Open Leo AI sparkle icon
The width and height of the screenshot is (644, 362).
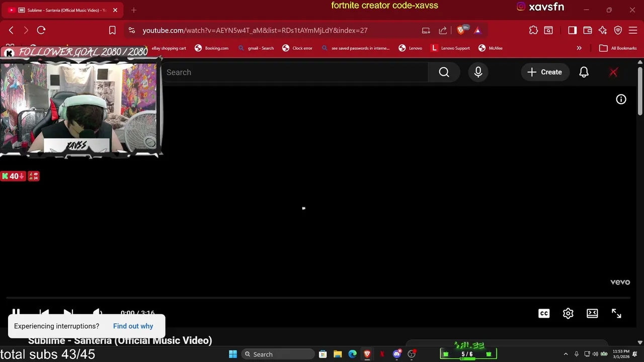click(x=603, y=30)
